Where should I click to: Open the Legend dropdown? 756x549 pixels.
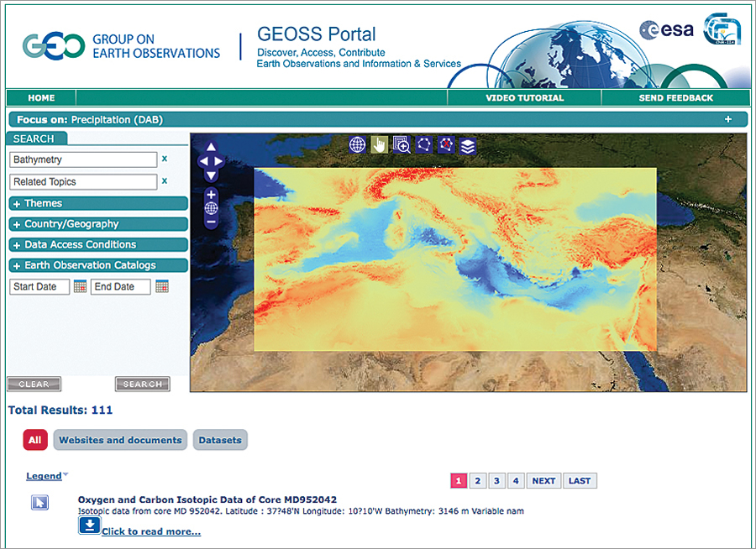pyautogui.click(x=44, y=476)
